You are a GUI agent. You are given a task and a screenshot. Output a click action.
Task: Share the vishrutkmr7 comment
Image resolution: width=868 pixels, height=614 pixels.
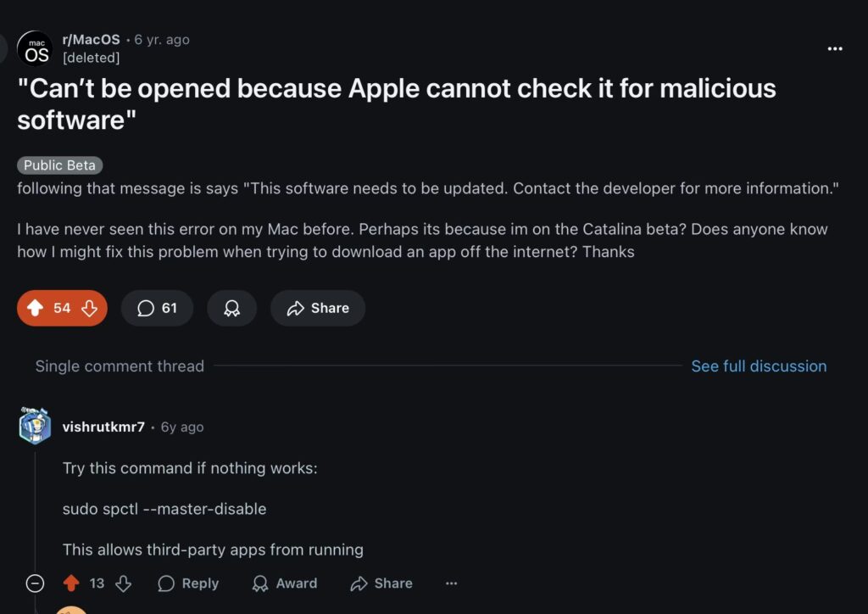[x=381, y=583]
